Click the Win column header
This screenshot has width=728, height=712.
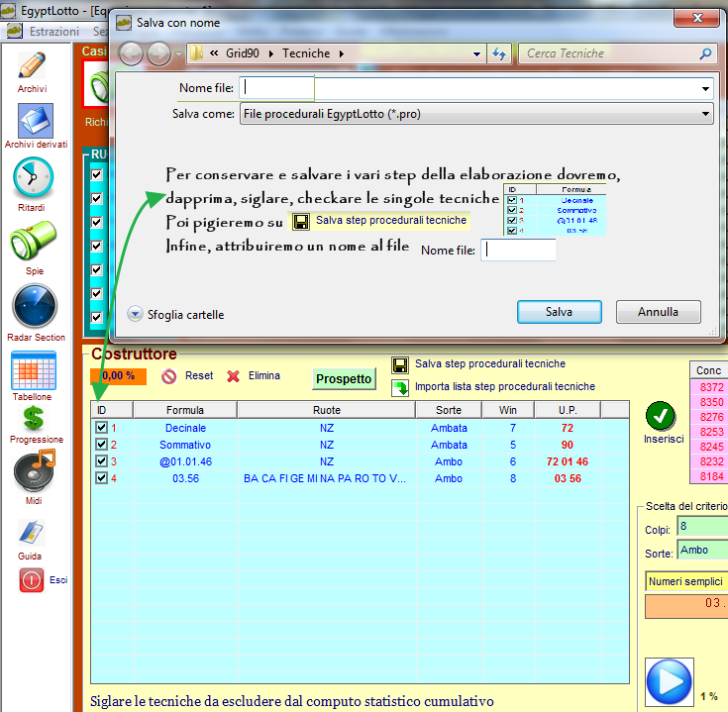pos(508,410)
